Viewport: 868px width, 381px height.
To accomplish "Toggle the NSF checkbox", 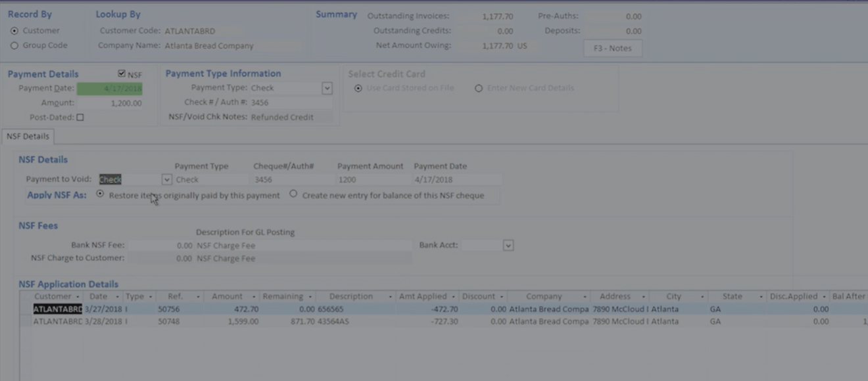I will [122, 75].
